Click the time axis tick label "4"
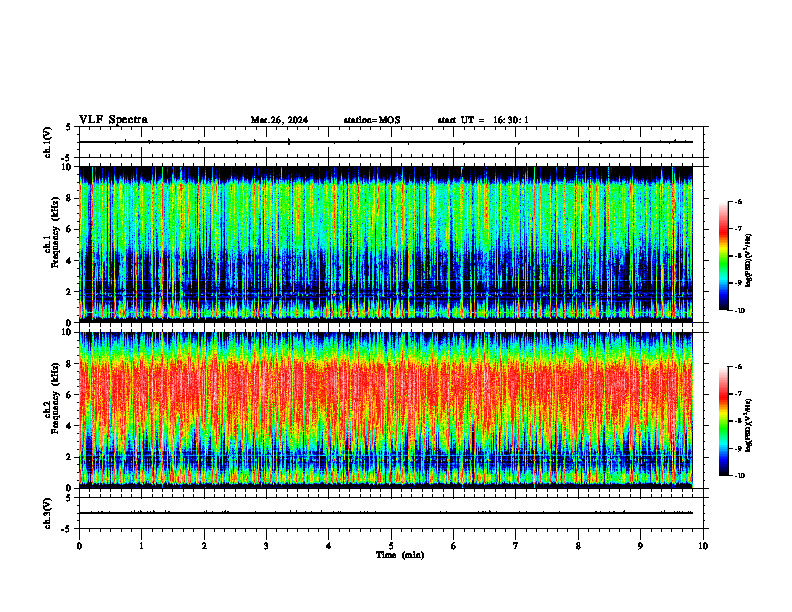792x612 pixels. (x=329, y=546)
